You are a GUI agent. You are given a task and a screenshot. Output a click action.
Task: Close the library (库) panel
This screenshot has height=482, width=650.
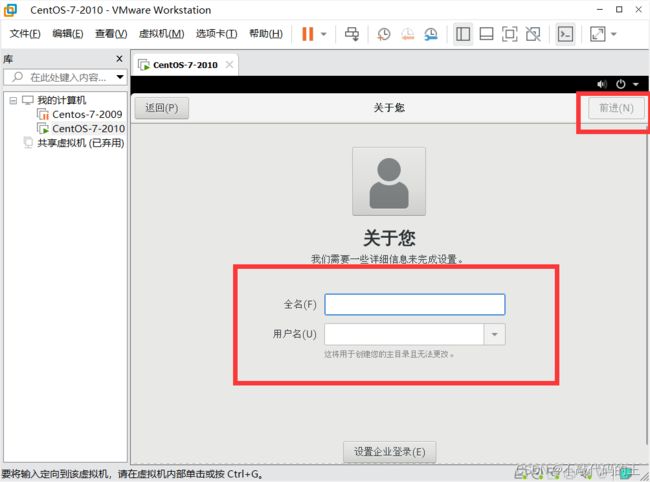click(x=119, y=59)
